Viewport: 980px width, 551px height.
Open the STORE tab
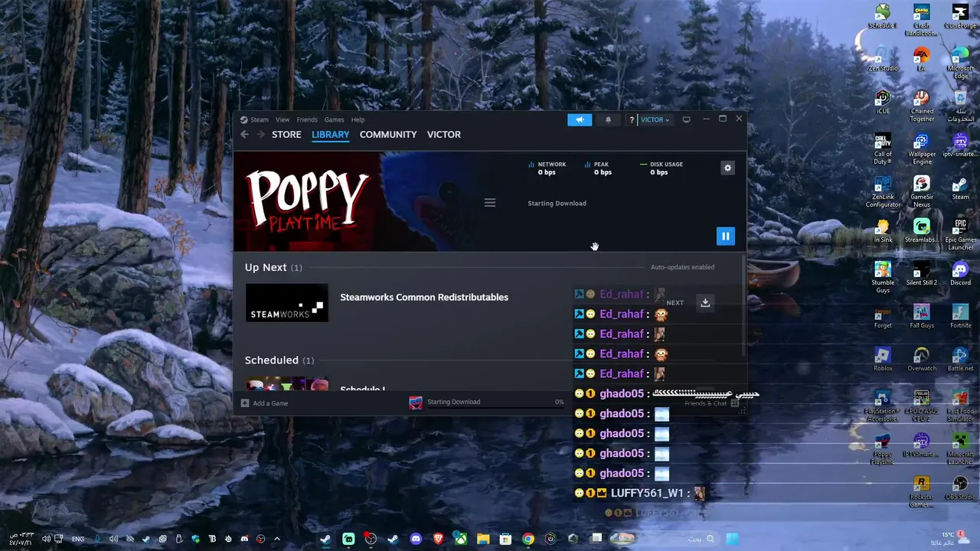286,135
